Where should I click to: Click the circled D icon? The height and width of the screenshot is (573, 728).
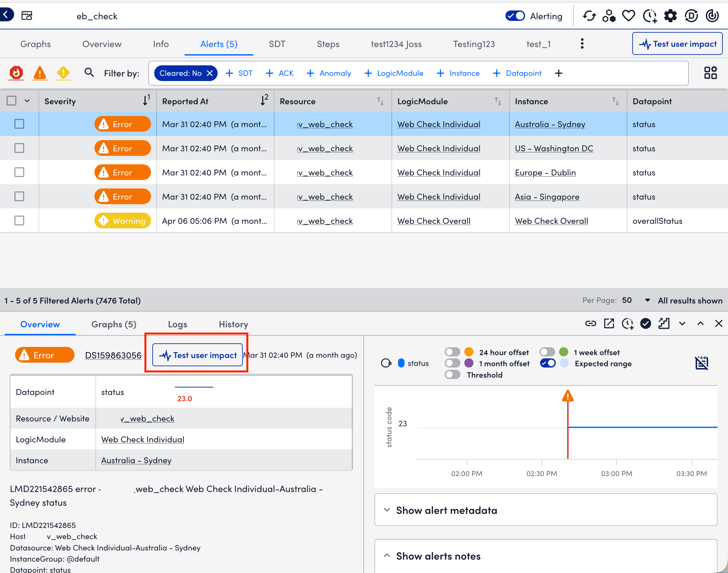pos(691,16)
